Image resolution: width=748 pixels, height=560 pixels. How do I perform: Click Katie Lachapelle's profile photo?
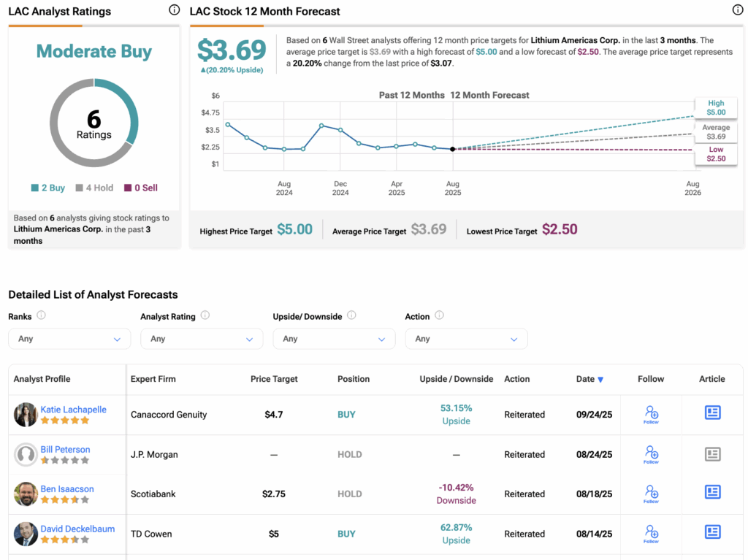pos(26,415)
